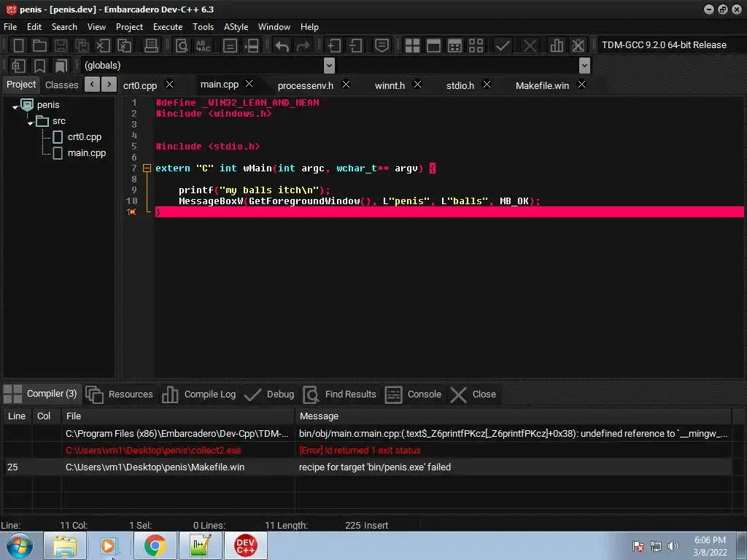Viewport: 747px width, 560px height.
Task: Click the Compile four-squares icon
Action: click(x=412, y=46)
